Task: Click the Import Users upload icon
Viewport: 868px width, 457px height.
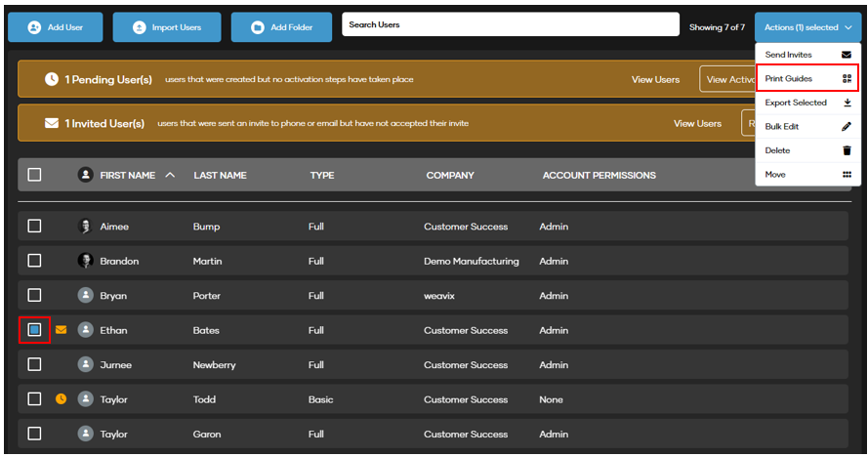Action: point(140,27)
